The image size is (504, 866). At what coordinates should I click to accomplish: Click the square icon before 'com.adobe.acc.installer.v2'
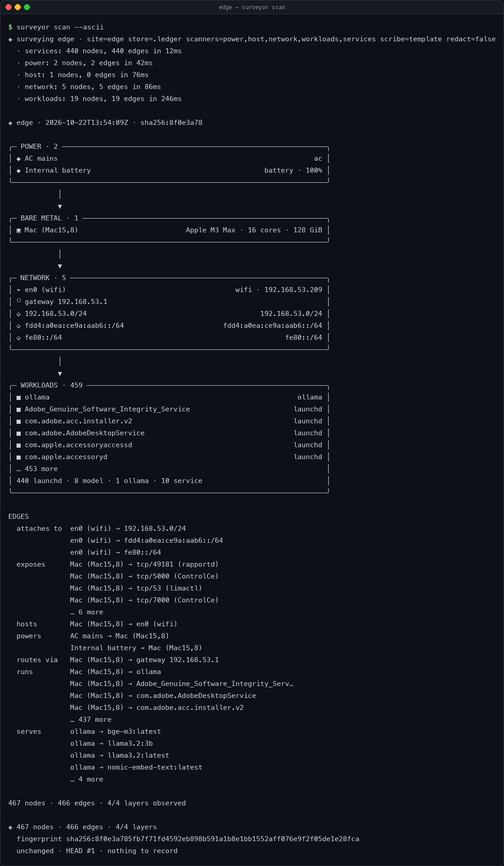pos(19,421)
